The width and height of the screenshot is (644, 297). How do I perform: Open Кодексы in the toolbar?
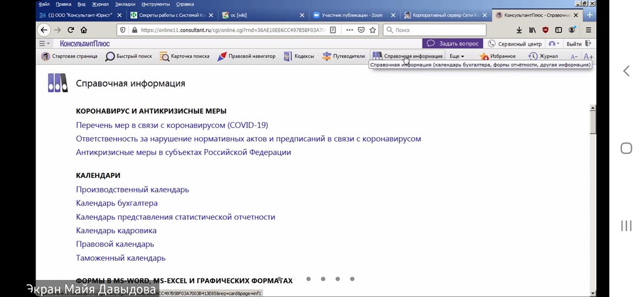point(299,56)
